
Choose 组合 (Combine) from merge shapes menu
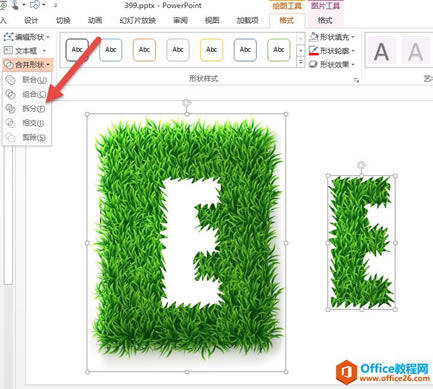coord(27,94)
